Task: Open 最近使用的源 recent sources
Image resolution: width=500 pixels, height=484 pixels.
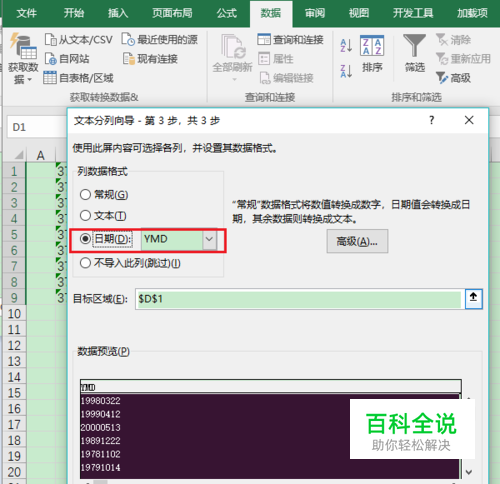Action: (x=160, y=40)
